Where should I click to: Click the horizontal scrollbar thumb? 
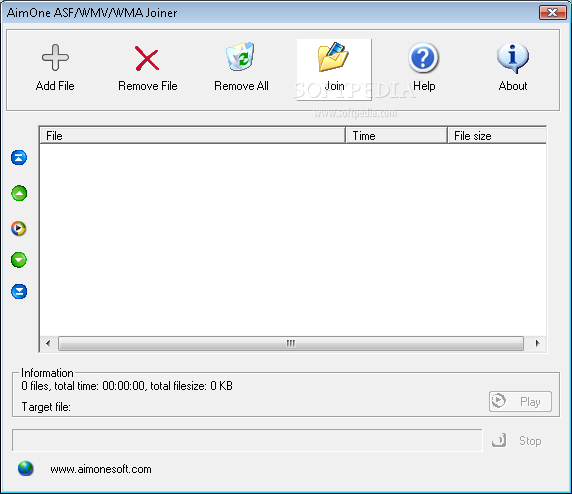point(291,343)
